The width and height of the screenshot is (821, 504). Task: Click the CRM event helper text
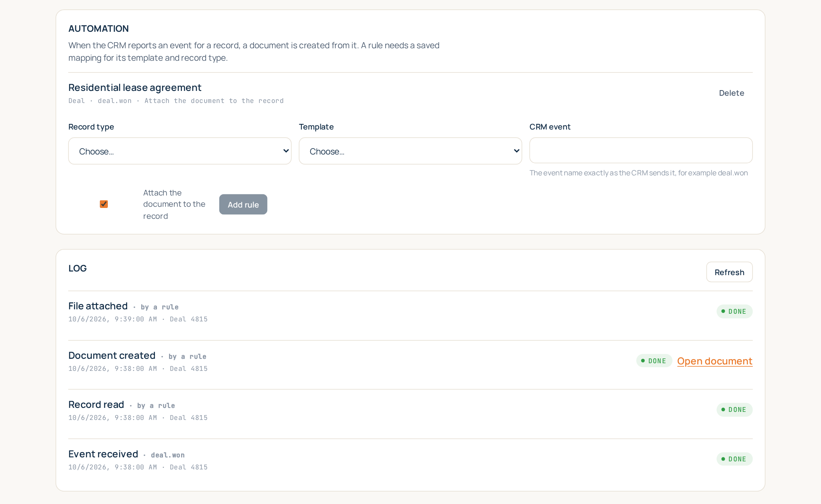coord(639,173)
